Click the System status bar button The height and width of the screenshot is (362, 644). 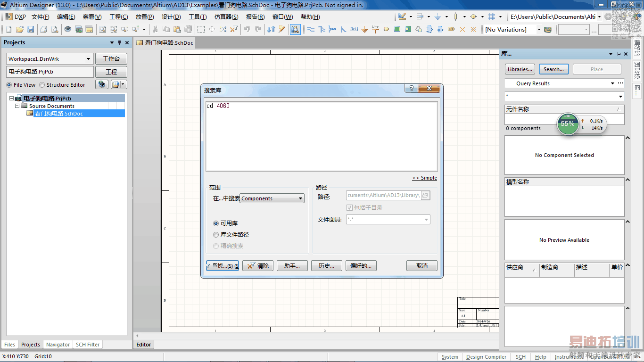pyautogui.click(x=450, y=357)
